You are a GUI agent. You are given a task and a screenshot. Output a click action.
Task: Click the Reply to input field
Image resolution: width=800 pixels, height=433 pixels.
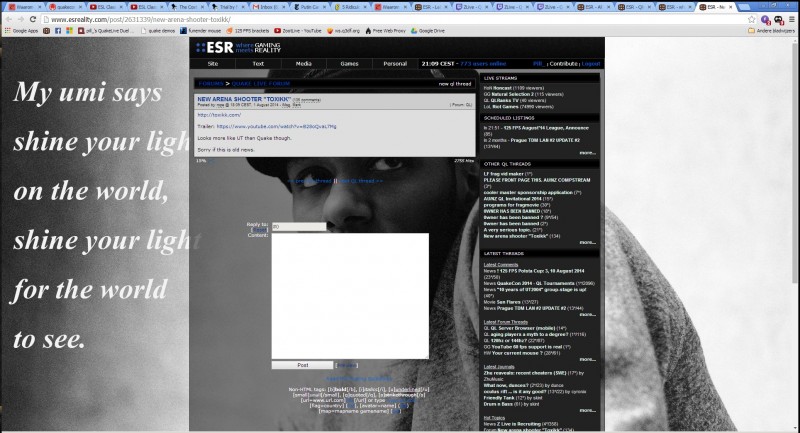(x=298, y=227)
